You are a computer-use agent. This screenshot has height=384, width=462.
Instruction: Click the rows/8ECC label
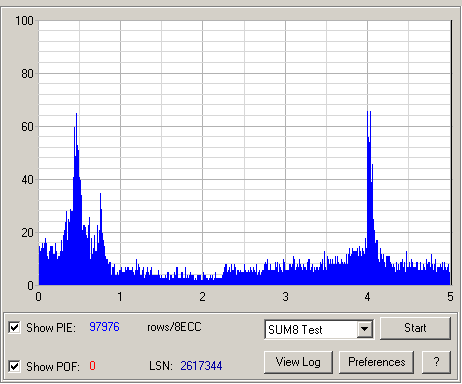[x=174, y=327]
